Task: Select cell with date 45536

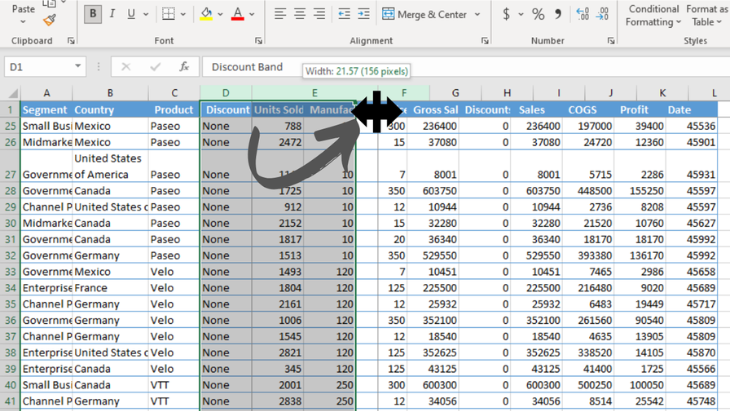Action: coord(691,126)
